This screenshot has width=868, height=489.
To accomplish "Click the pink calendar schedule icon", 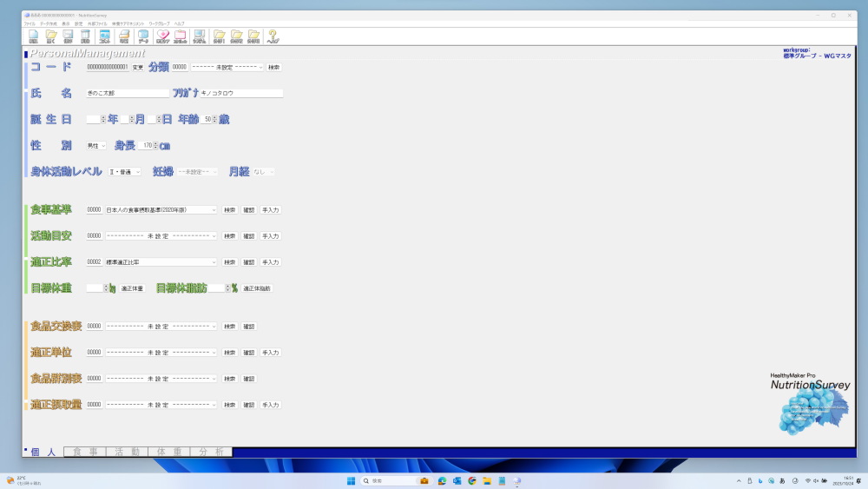I will point(180,36).
